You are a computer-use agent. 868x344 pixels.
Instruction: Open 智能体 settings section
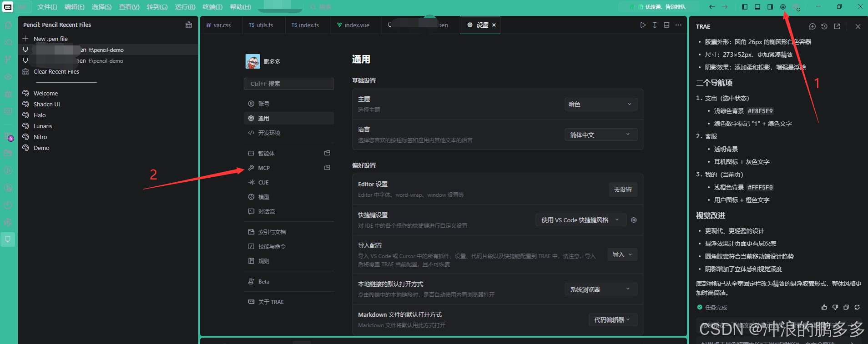tap(289, 153)
